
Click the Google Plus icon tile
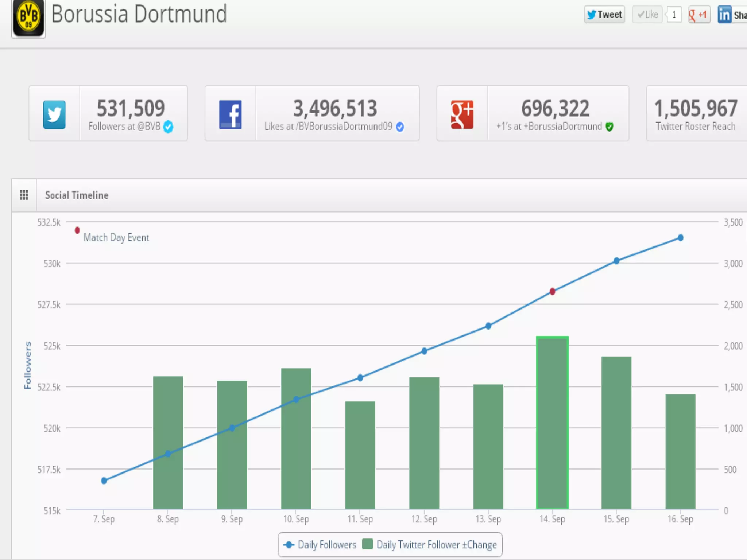462,114
